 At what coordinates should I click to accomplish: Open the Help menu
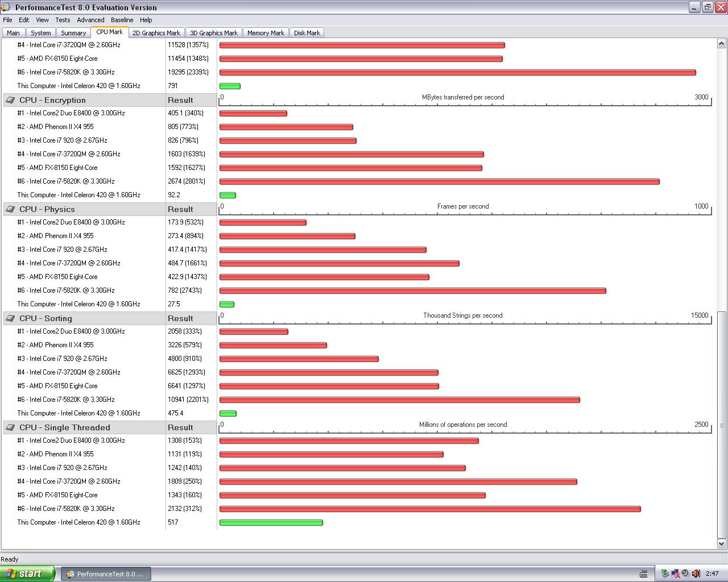(146, 20)
